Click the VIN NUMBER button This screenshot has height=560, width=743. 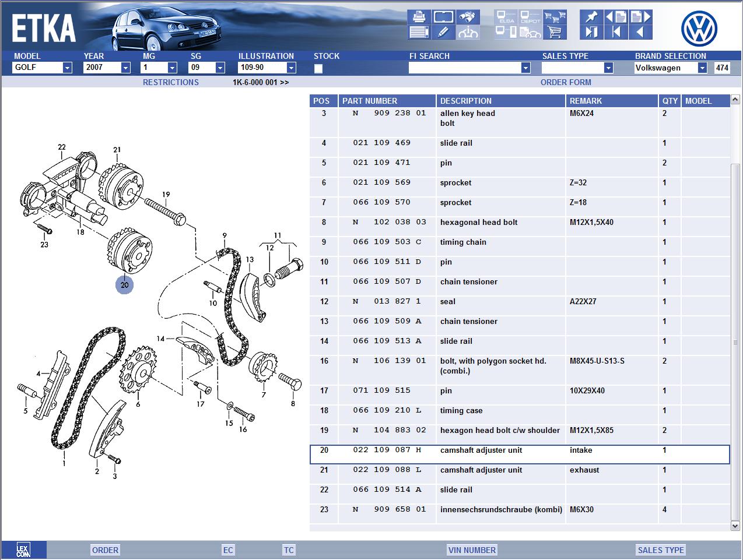click(472, 550)
